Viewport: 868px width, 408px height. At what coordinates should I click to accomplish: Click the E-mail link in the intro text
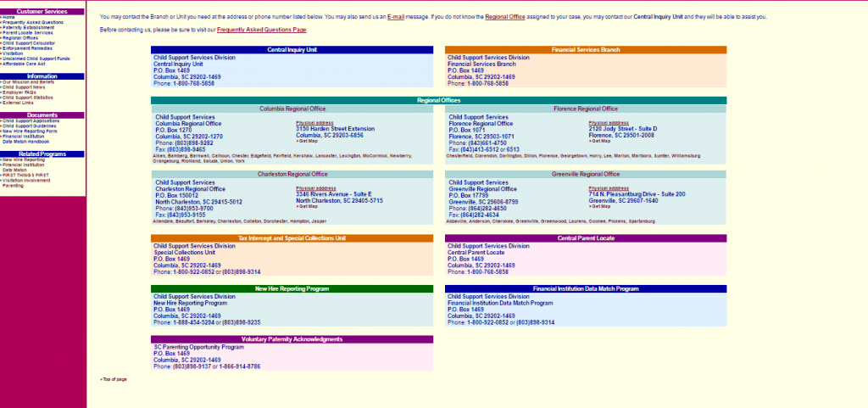click(x=396, y=17)
